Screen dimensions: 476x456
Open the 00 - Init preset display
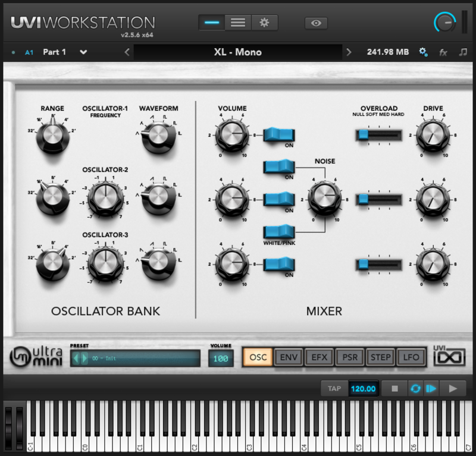[x=135, y=358]
